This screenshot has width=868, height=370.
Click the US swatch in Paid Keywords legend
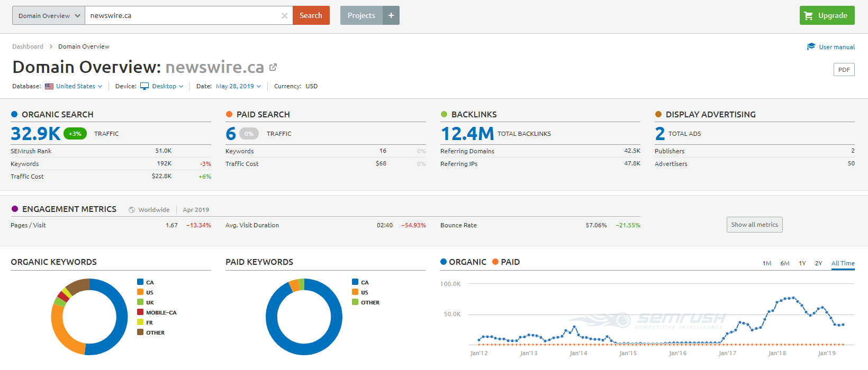[355, 292]
